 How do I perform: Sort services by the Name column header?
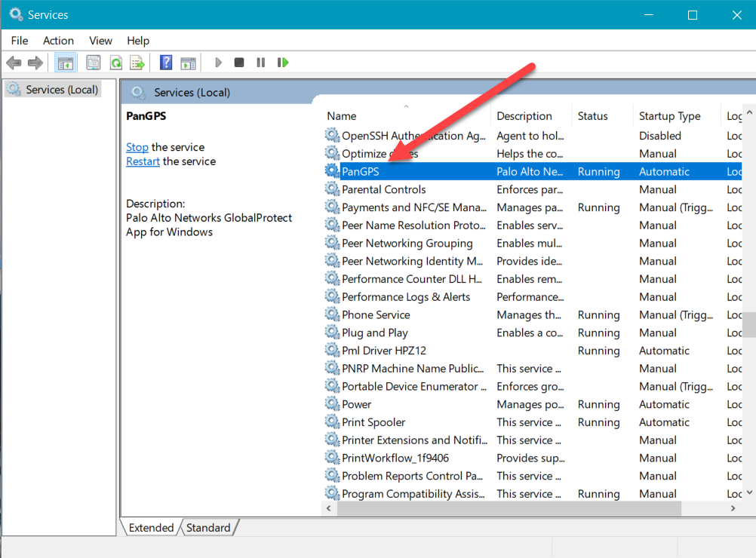click(342, 116)
